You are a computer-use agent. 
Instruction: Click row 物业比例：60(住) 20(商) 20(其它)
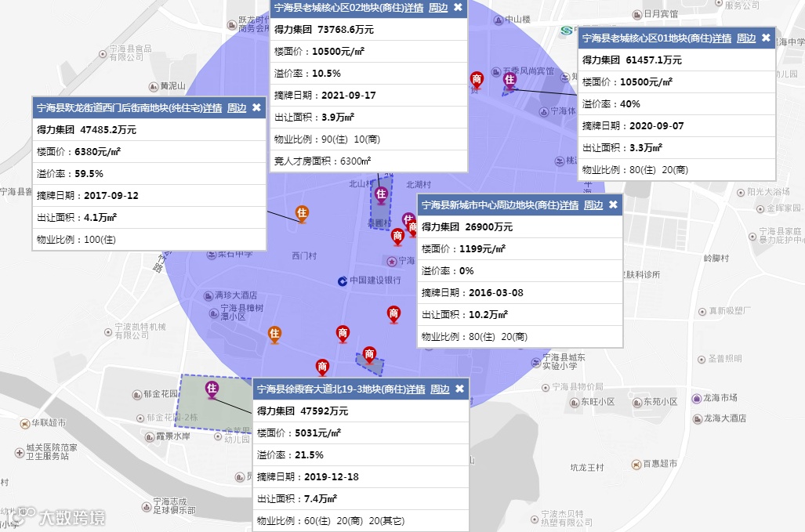(x=361, y=521)
